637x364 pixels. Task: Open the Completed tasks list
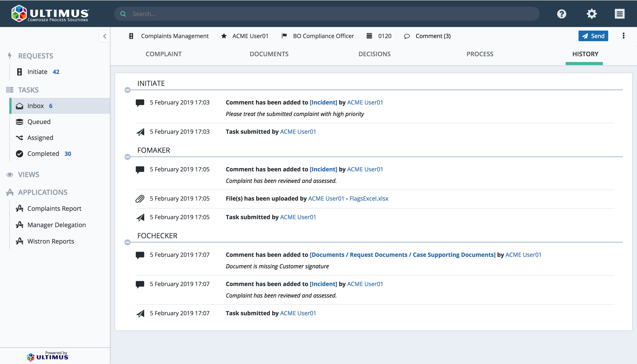tap(60, 154)
